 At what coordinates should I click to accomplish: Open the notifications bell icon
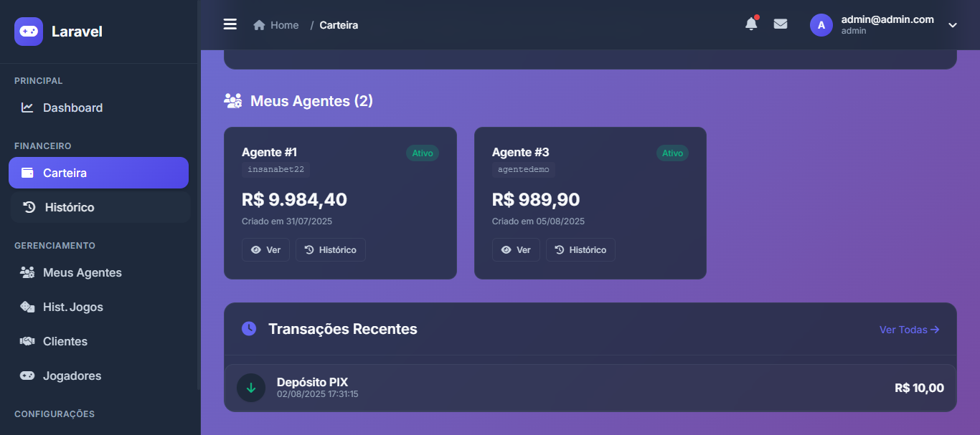750,24
